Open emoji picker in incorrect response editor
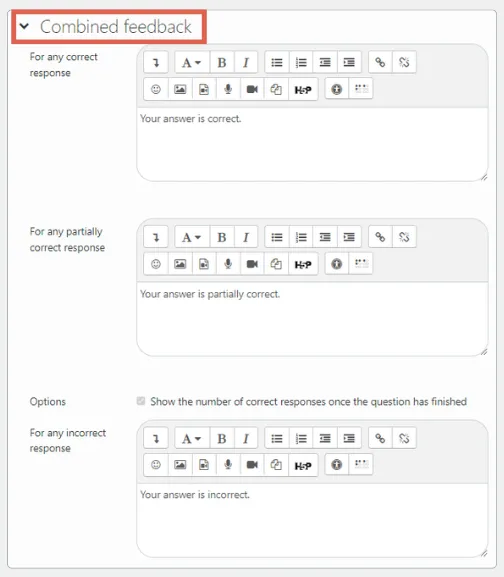The width and height of the screenshot is (504, 577). pos(156,465)
